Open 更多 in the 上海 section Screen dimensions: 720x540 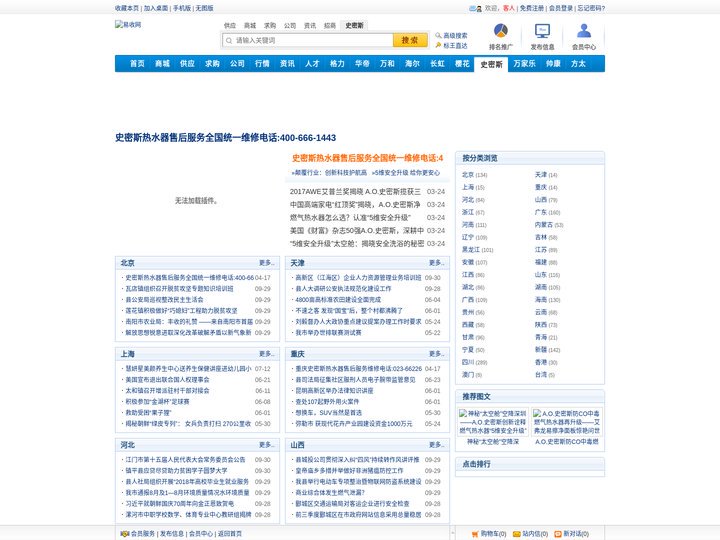coord(266,354)
